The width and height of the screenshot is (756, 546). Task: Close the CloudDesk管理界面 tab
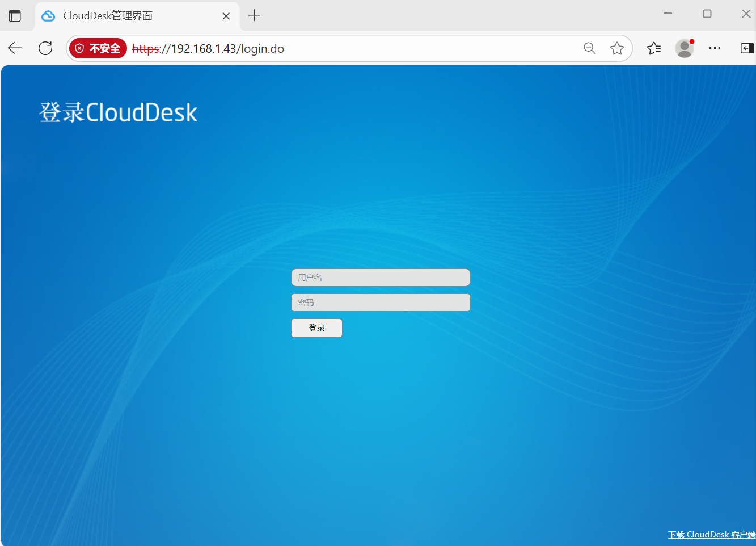pos(226,16)
